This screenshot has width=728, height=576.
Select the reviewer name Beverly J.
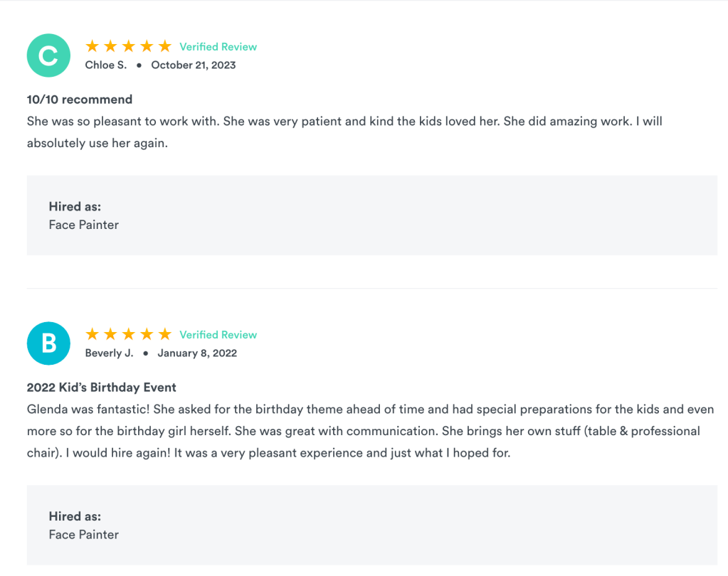pyautogui.click(x=109, y=353)
